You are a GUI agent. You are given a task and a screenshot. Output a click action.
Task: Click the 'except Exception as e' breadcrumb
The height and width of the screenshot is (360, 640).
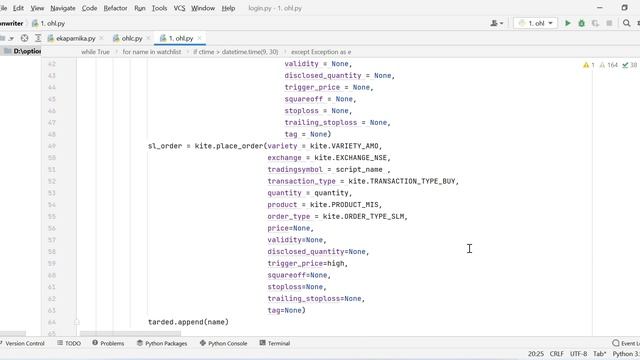(x=321, y=52)
